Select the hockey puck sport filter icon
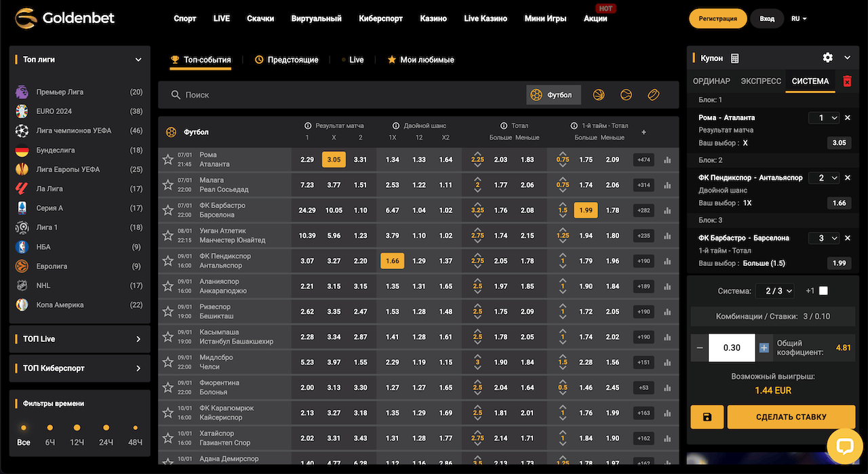Screen dimensions: 868x474 coord(653,95)
